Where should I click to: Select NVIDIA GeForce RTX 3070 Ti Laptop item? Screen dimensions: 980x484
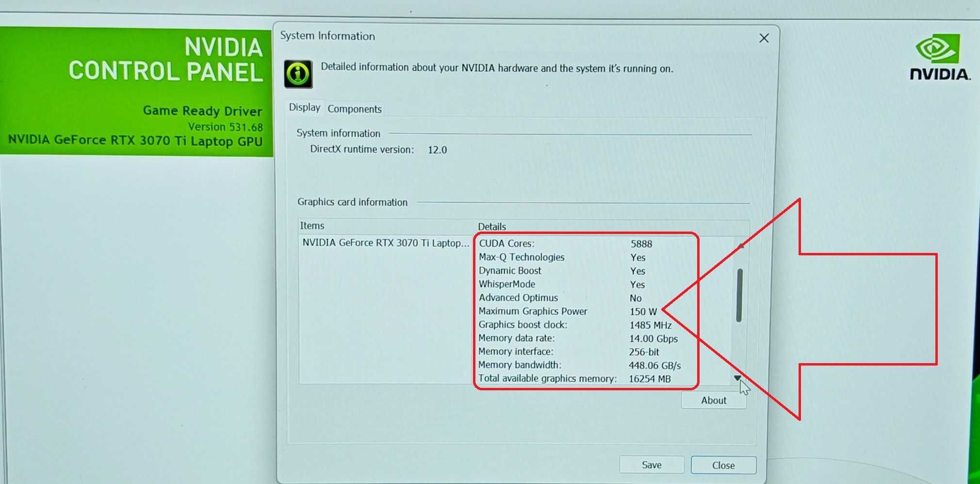[386, 243]
